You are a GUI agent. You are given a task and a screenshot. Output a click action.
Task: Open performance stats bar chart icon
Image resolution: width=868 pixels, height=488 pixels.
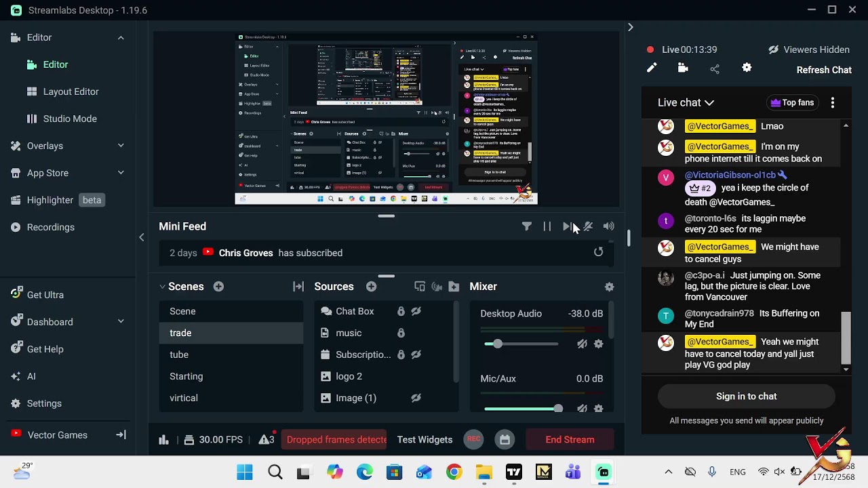click(x=163, y=440)
